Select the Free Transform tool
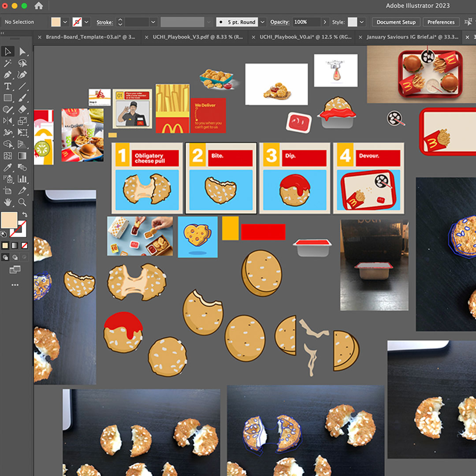Viewport: 476px width, 476px height. [x=22, y=132]
